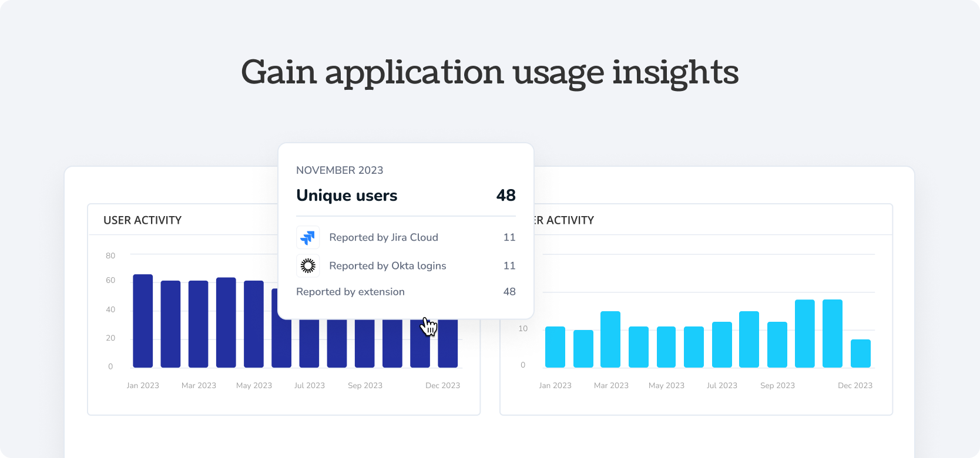
Task: Click the Okta logins sunburst icon
Action: (x=308, y=266)
